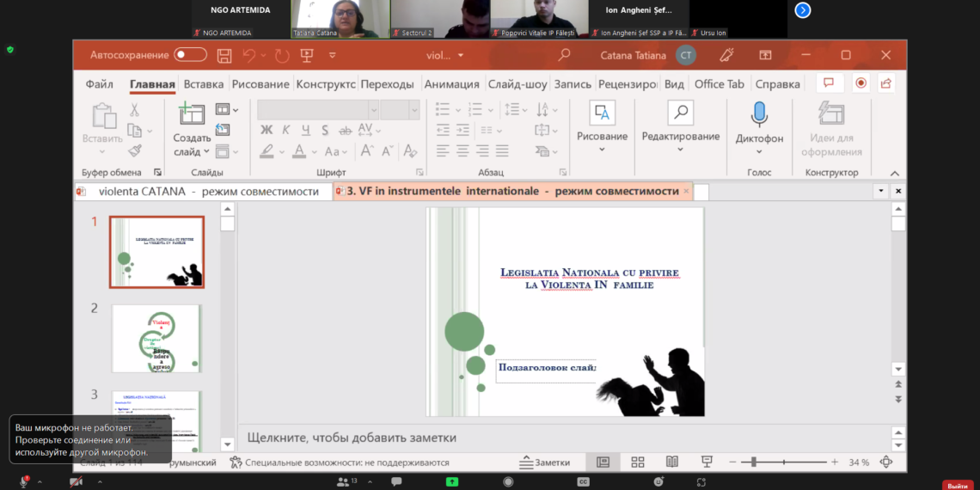Viewport: 980px width, 490px height.
Task: Apply Underline (Ч) formatting
Action: tap(306, 130)
